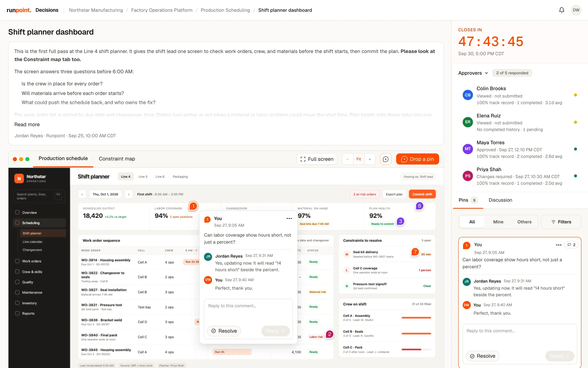The width and height of the screenshot is (588, 368).
Task: Select the Packaging tab in mockup
Action: (180, 176)
